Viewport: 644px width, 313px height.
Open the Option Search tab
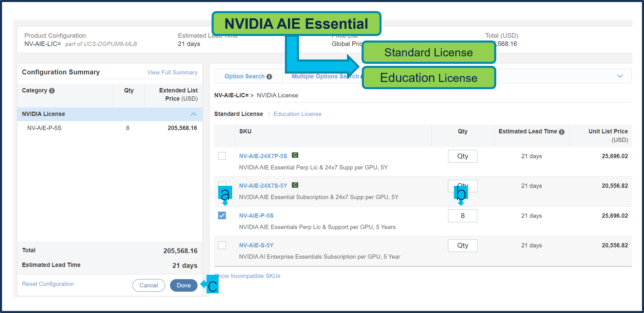tap(244, 76)
